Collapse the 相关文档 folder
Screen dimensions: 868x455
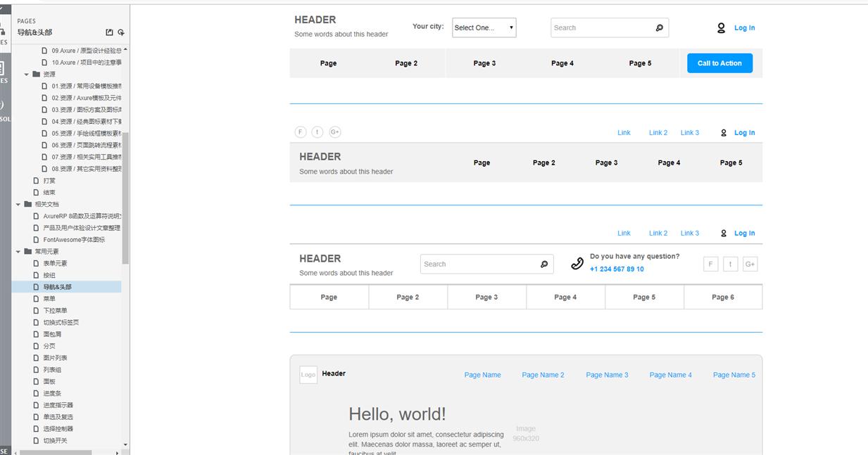point(19,205)
